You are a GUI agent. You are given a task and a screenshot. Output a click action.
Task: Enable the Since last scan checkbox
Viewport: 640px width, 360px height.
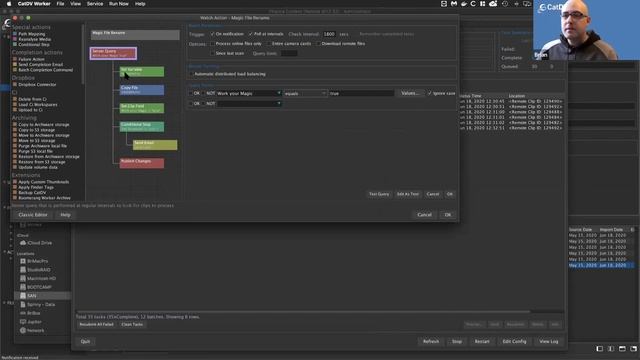point(212,53)
